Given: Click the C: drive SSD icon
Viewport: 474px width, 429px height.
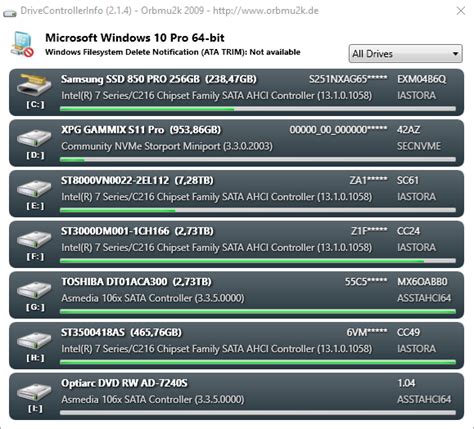Looking at the screenshot, I should click(x=34, y=84).
